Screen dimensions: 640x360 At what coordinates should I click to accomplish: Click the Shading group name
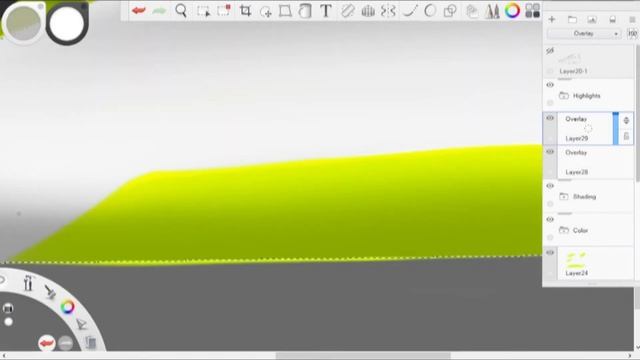pos(584,197)
